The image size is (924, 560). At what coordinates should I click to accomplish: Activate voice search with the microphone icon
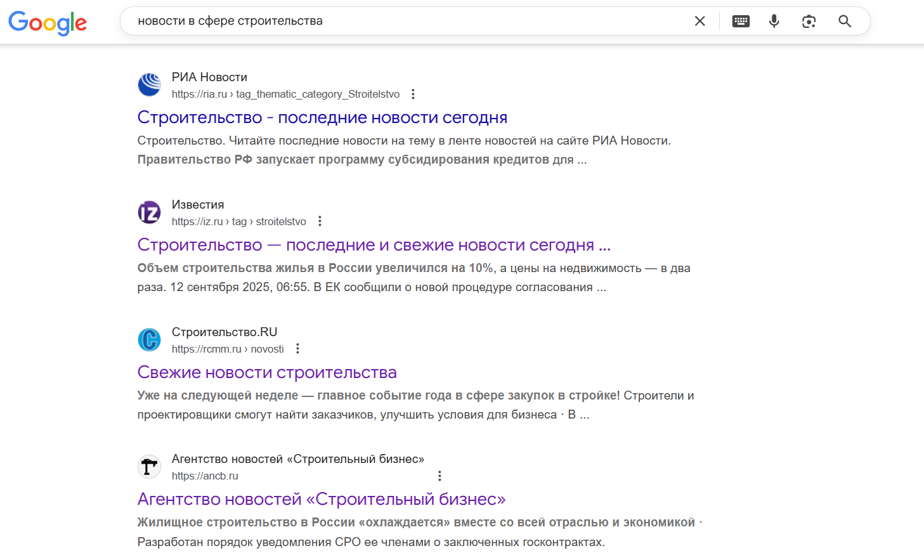(x=774, y=20)
